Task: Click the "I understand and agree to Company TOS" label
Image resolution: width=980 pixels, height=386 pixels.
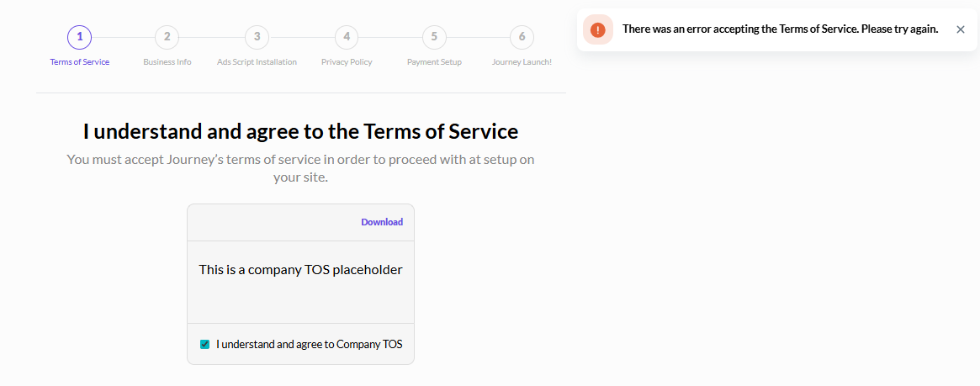Action: click(x=309, y=344)
